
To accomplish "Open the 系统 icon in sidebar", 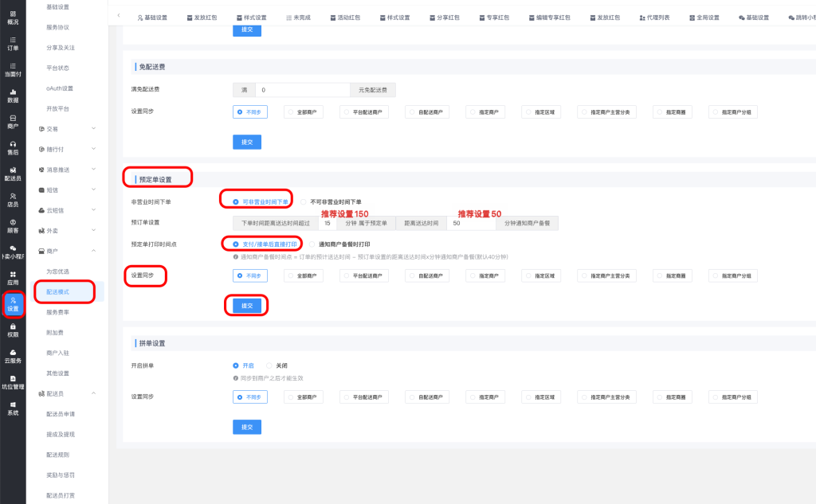I will coord(13,408).
